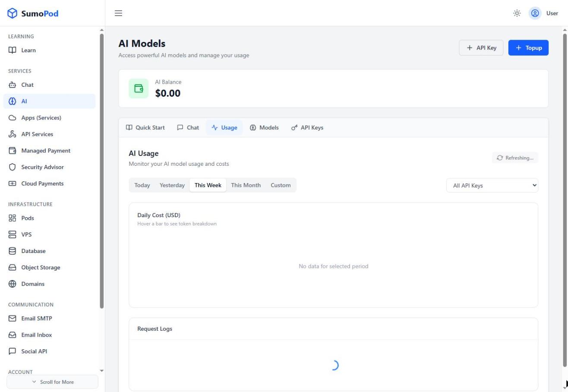Click the Domains globe icon
Screen dimensions: 568x392
tap(13, 284)
